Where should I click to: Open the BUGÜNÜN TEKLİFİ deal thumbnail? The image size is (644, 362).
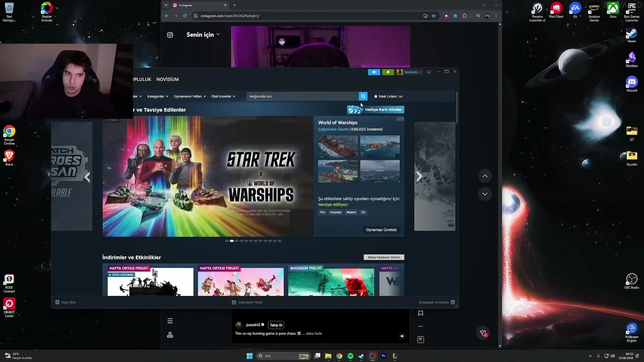pos(331,280)
